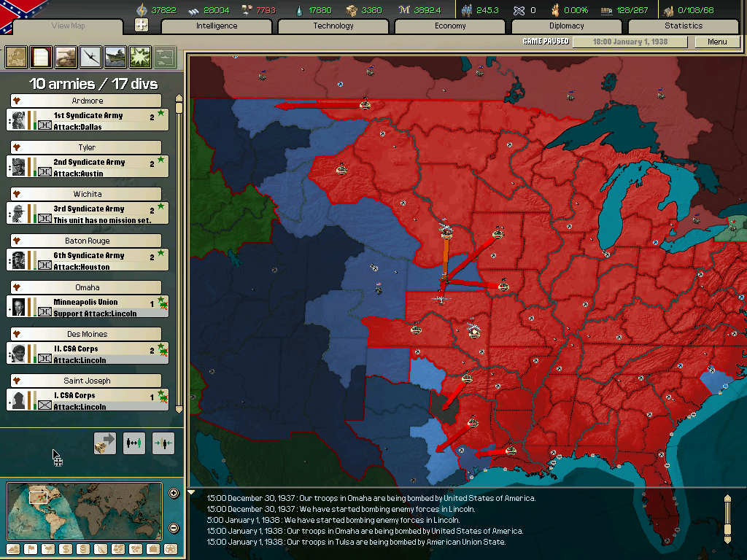Click the world minimap

85,511
